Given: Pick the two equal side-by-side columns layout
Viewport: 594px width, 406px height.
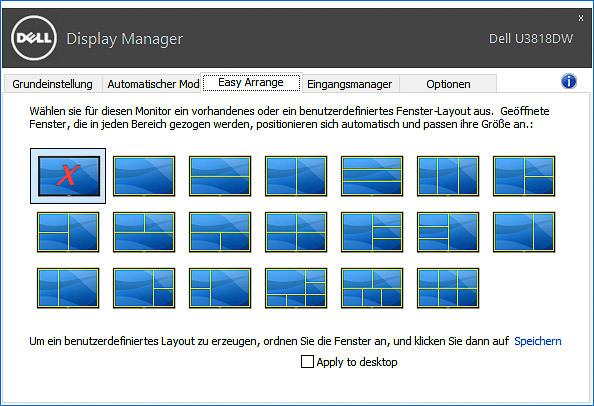Looking at the screenshot, I should pyautogui.click(x=296, y=176).
